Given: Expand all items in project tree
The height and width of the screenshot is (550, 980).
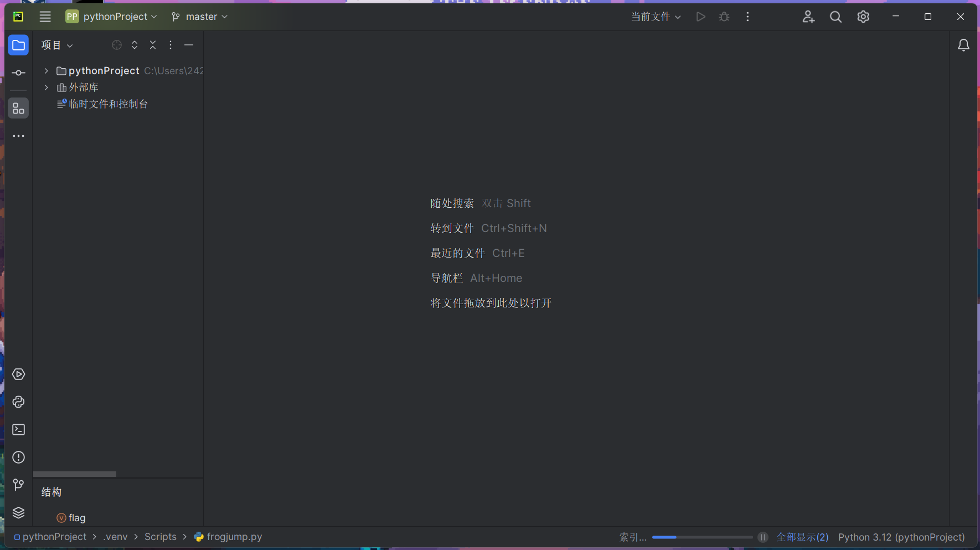Looking at the screenshot, I should tap(135, 45).
